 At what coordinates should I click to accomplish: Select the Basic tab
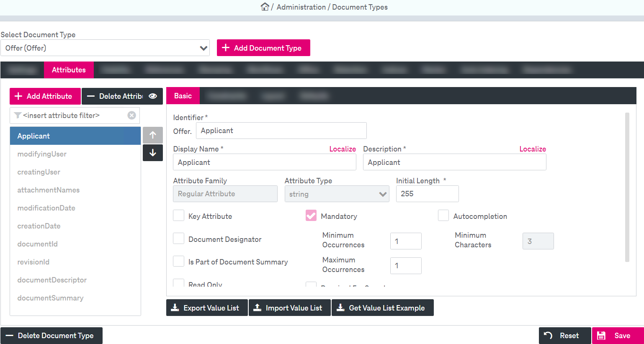[183, 96]
